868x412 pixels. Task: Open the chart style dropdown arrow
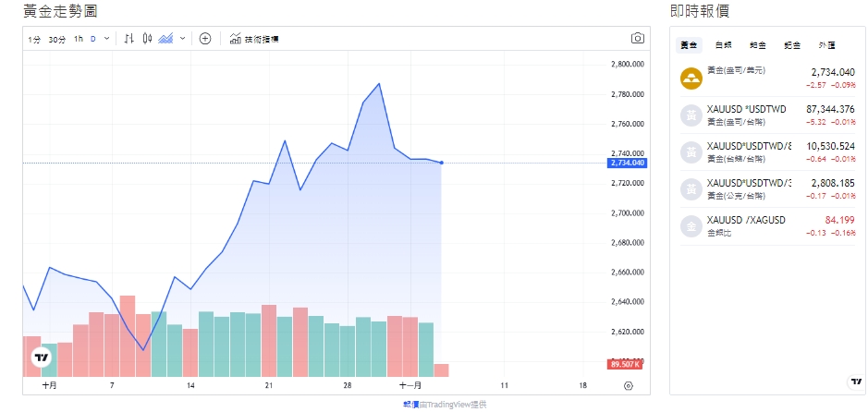coord(183,39)
